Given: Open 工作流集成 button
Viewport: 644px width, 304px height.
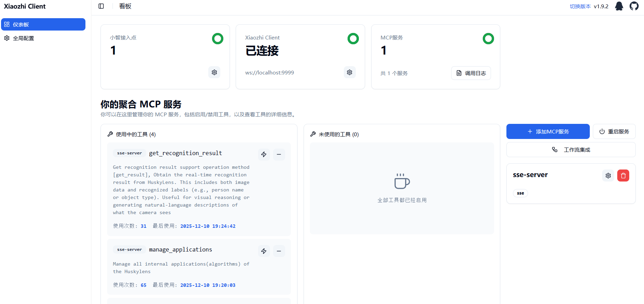Looking at the screenshot, I should pyautogui.click(x=571, y=150).
